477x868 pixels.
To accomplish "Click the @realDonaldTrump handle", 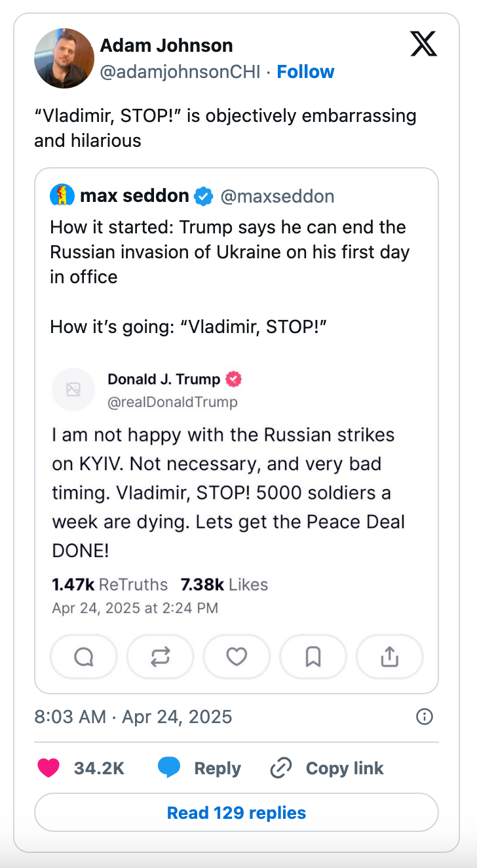I will pyautogui.click(x=173, y=402).
